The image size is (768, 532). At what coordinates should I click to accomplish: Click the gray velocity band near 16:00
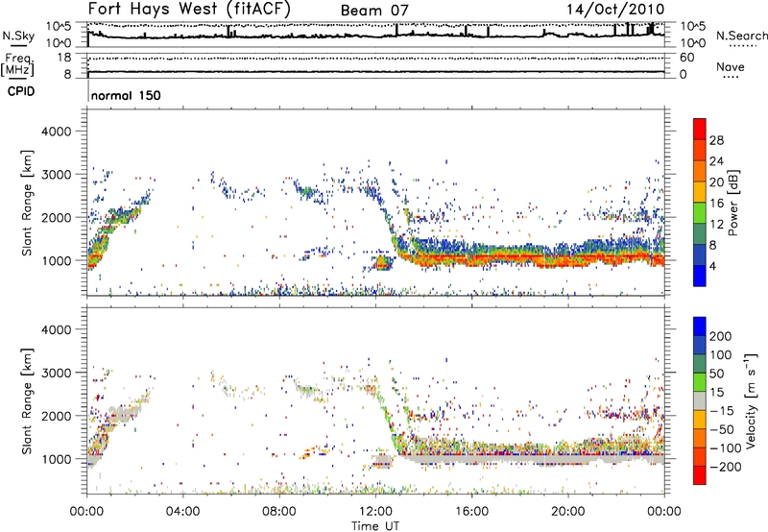[x=471, y=460]
